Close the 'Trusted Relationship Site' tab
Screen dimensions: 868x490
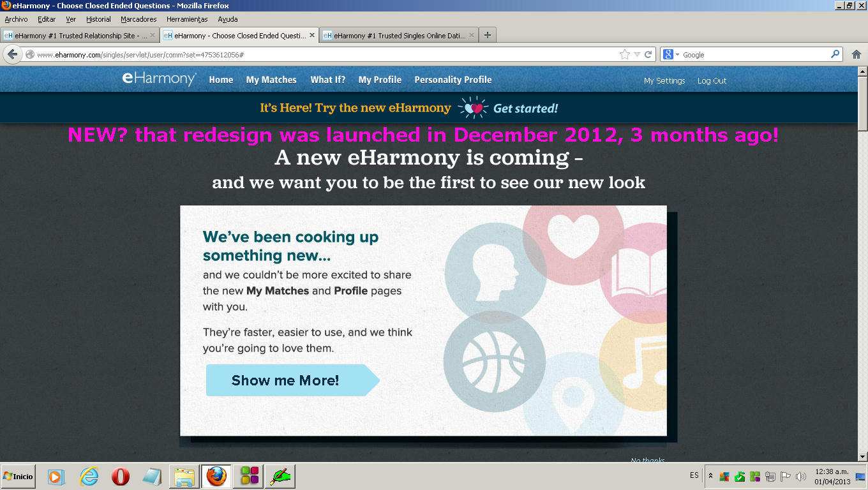(153, 36)
